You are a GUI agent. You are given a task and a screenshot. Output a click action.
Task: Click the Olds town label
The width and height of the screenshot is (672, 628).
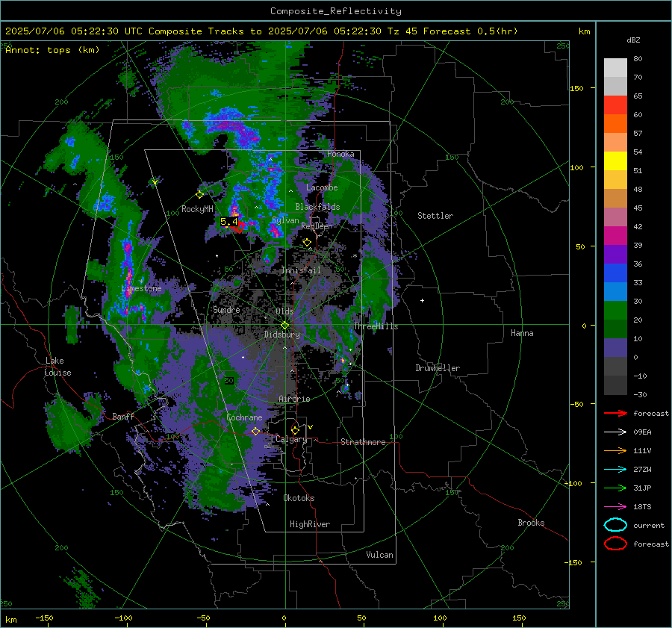point(284,311)
